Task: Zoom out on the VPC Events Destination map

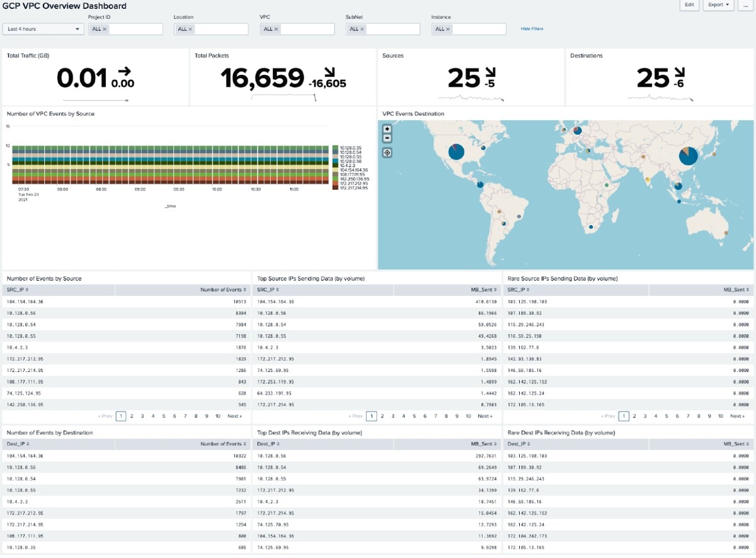Action: point(387,138)
